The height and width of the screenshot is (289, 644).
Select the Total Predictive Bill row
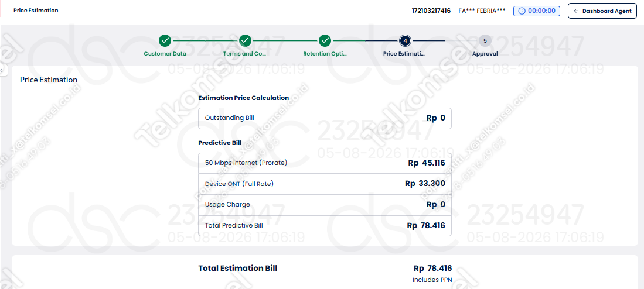(x=325, y=225)
